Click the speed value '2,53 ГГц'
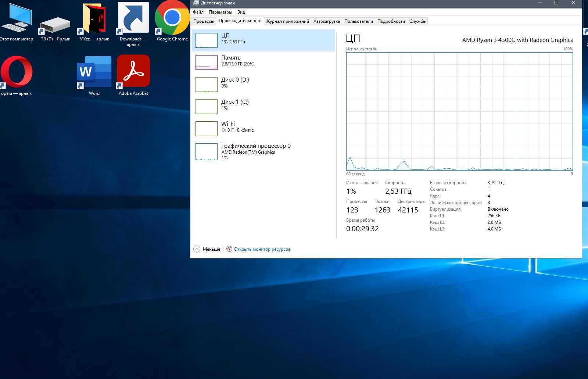 click(398, 191)
